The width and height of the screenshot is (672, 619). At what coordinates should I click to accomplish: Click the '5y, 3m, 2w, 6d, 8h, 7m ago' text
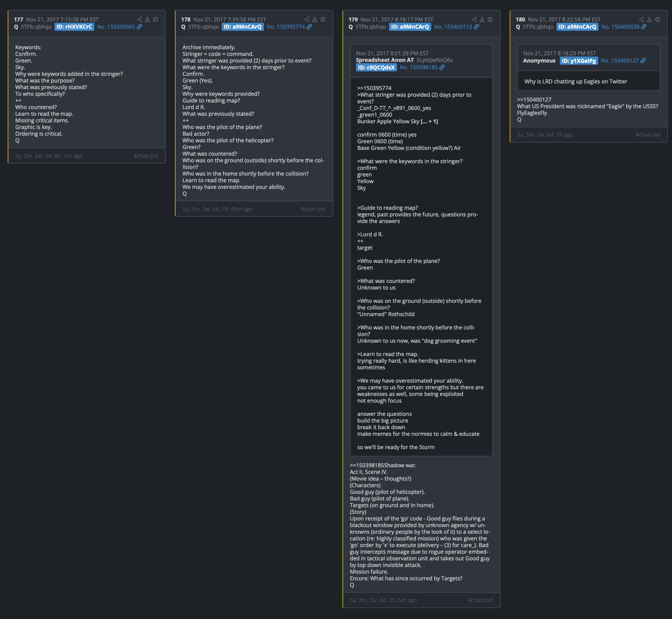pyautogui.click(x=49, y=156)
